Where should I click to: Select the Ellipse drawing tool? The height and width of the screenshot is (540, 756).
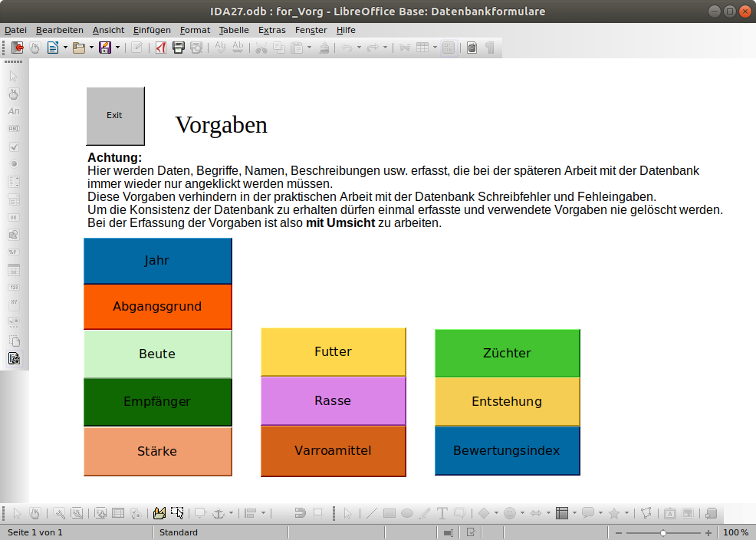407,513
